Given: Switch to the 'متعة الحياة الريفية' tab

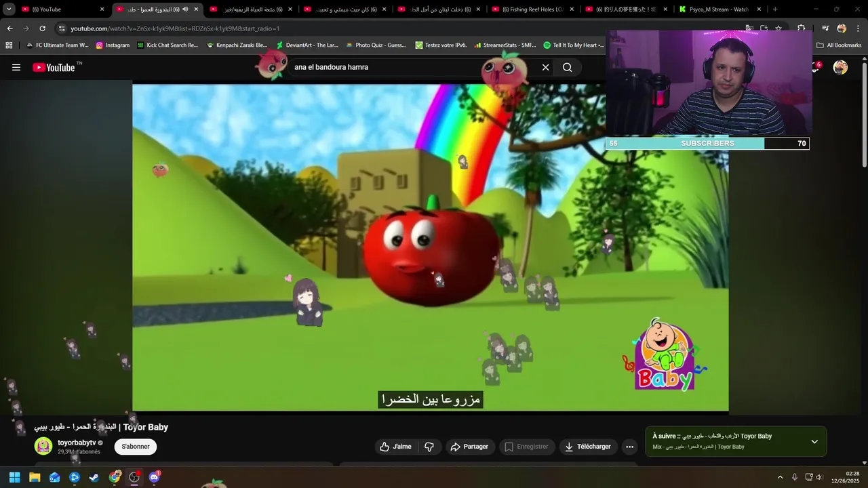Looking at the screenshot, I should [251, 9].
